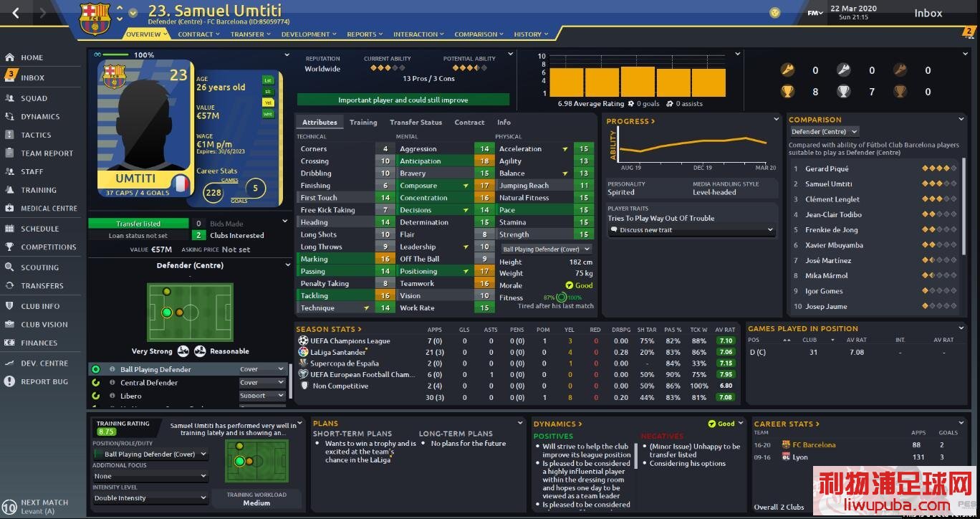Open the Interaction menu
Screen dimensions: 980x519
point(418,34)
